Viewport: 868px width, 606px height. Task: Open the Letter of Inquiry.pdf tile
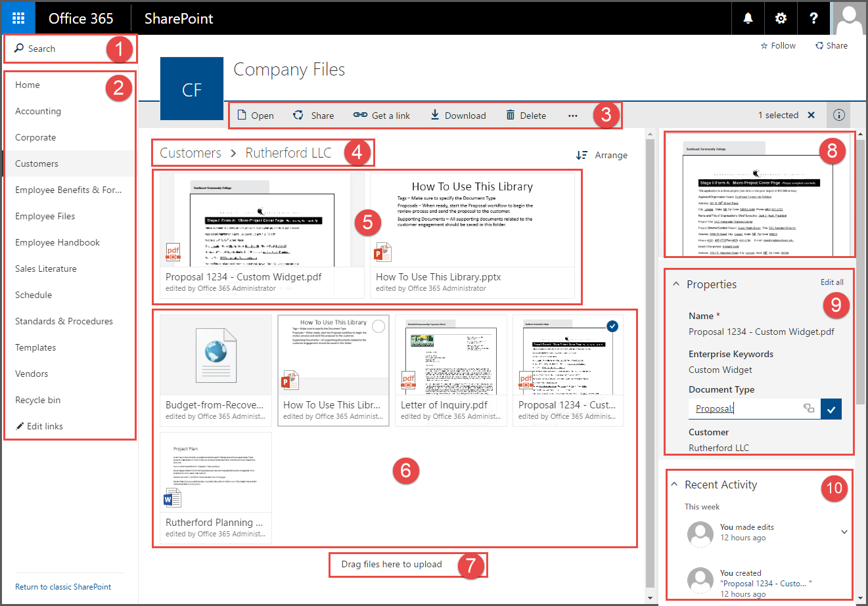pyautogui.click(x=451, y=370)
